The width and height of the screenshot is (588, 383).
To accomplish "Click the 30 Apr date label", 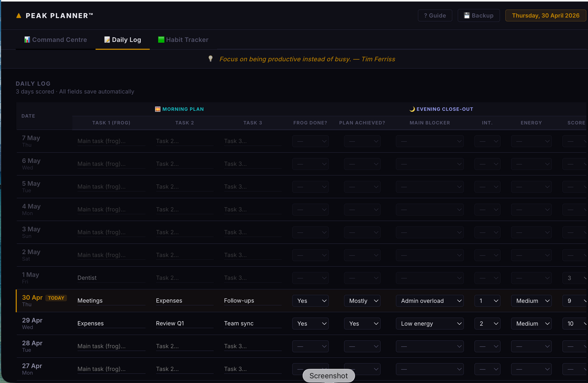I will pos(32,298).
